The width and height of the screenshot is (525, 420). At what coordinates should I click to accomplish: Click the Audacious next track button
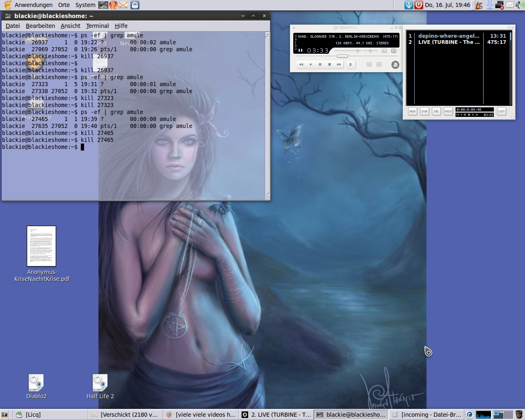pyautogui.click(x=339, y=64)
